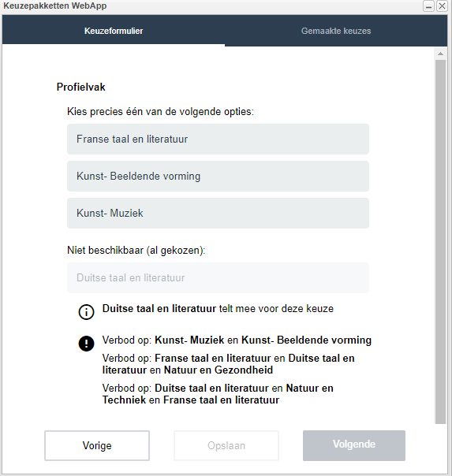
Task: Choose Kunst- Beeldende vorming option
Action: tap(218, 176)
